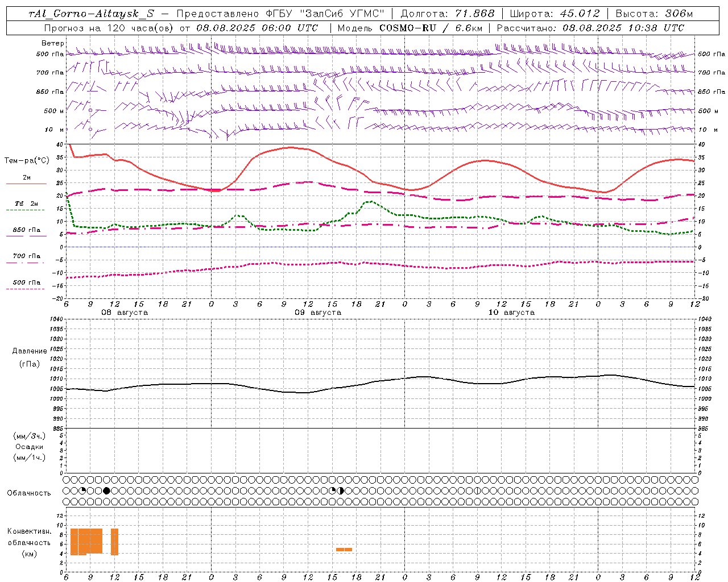The height and width of the screenshot is (582, 728).
Task: Click the 500 гПа temperature legend entry
Action: point(27,282)
